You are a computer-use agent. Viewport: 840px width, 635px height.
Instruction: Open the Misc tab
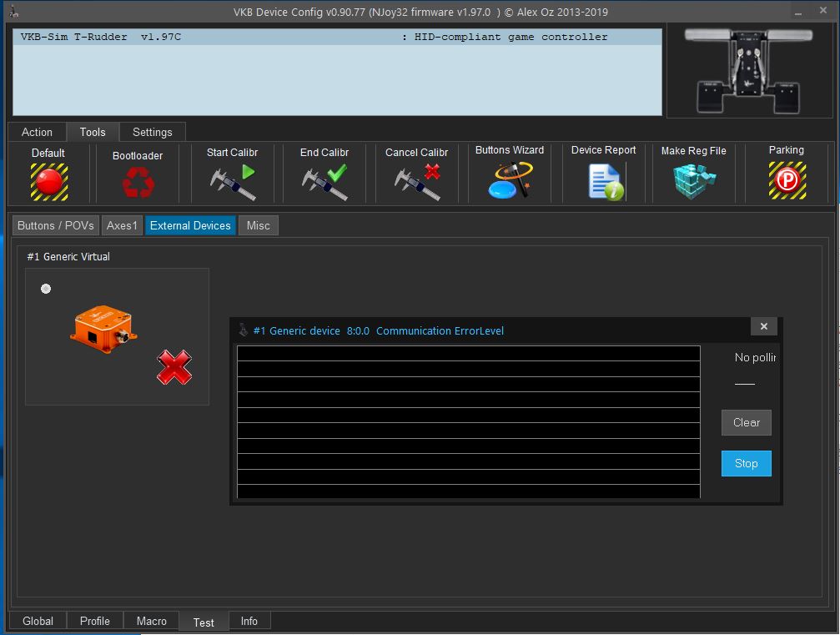pos(259,225)
